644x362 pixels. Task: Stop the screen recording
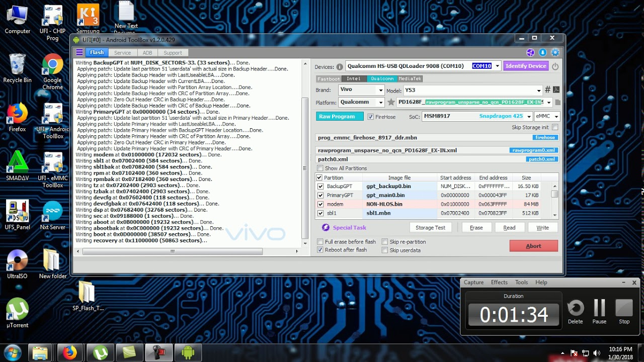tap(624, 311)
